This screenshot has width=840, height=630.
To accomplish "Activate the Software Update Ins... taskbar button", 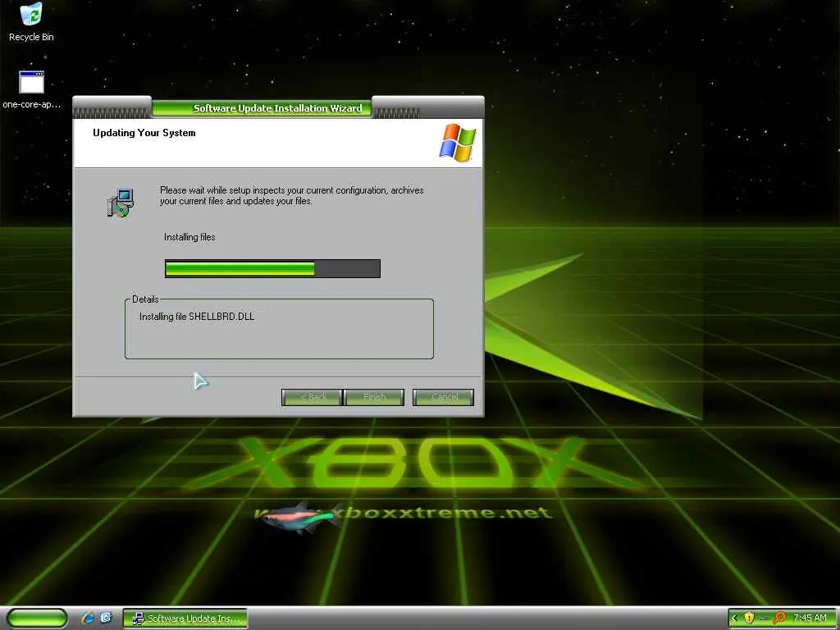I will point(185,619).
